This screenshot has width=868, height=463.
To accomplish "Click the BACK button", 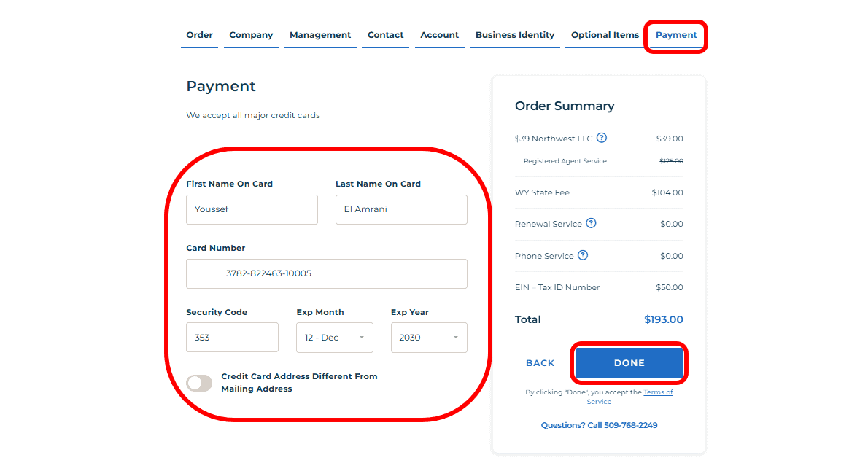I will [x=540, y=363].
